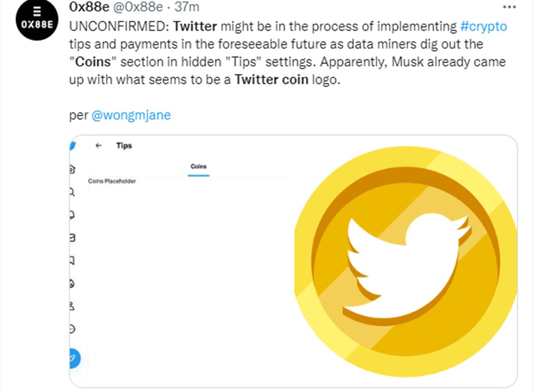Open the tweet's three-dot more menu
Viewport: 543px width, 392px height.
coord(510,8)
